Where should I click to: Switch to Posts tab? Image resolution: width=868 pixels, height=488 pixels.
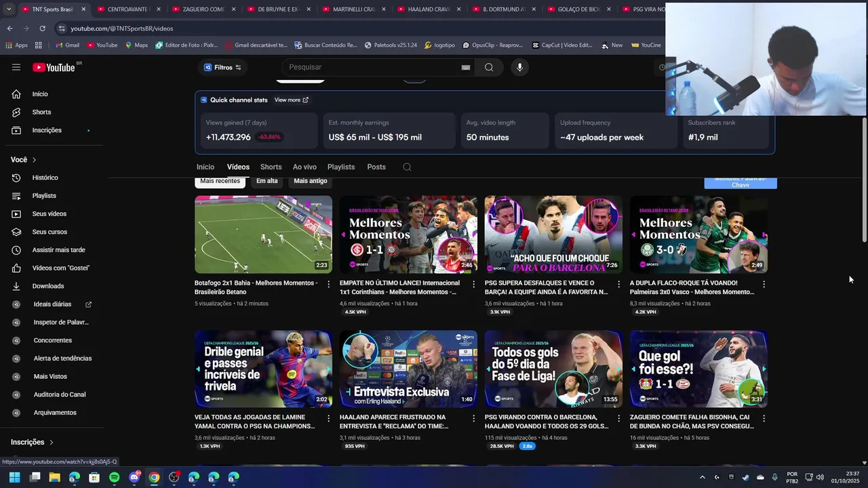[376, 167]
